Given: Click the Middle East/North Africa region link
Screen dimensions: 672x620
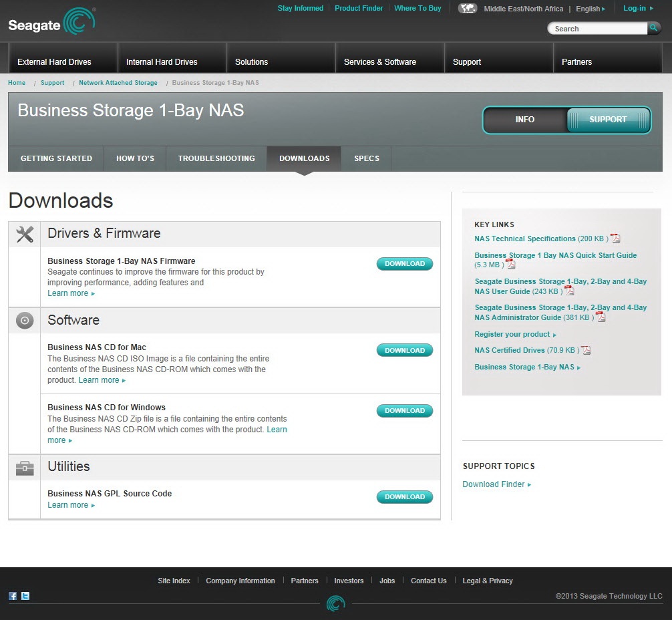Looking at the screenshot, I should (523, 9).
